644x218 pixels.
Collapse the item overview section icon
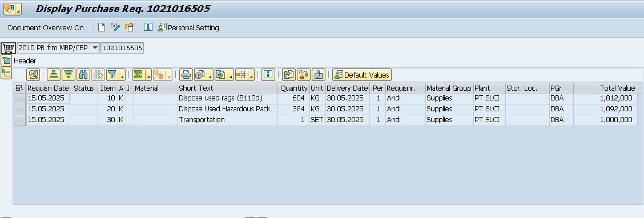point(6,74)
